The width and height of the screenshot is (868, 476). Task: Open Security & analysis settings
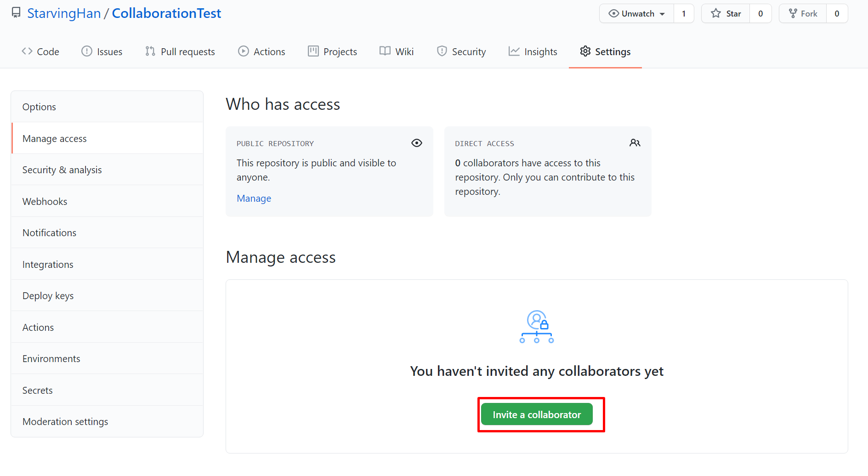(x=107, y=170)
